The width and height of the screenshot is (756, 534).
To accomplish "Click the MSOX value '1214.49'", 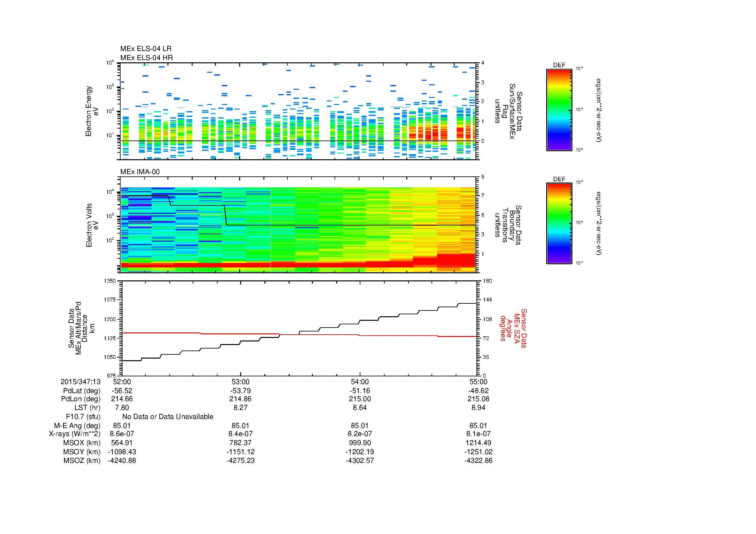I will click(478, 443).
